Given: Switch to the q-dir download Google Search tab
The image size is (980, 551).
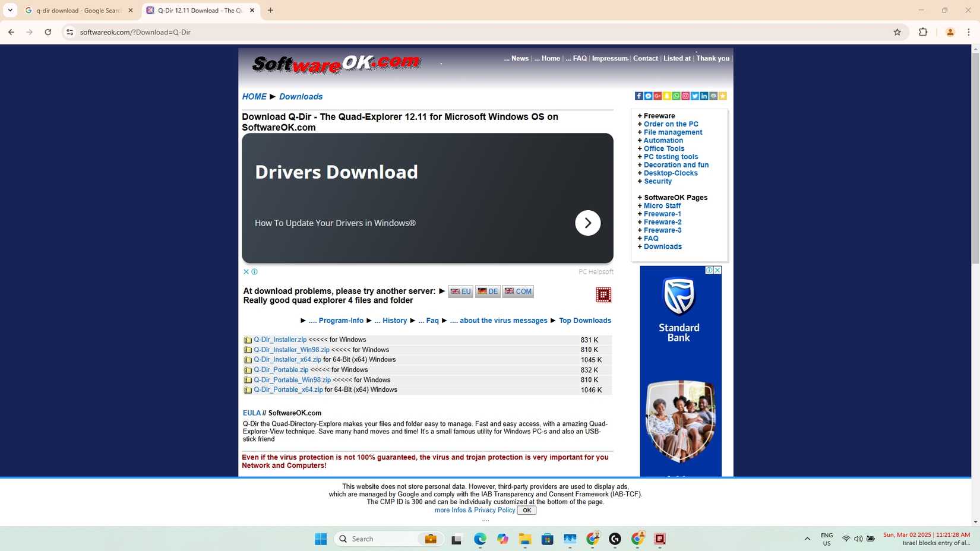Looking at the screenshot, I should point(77,10).
